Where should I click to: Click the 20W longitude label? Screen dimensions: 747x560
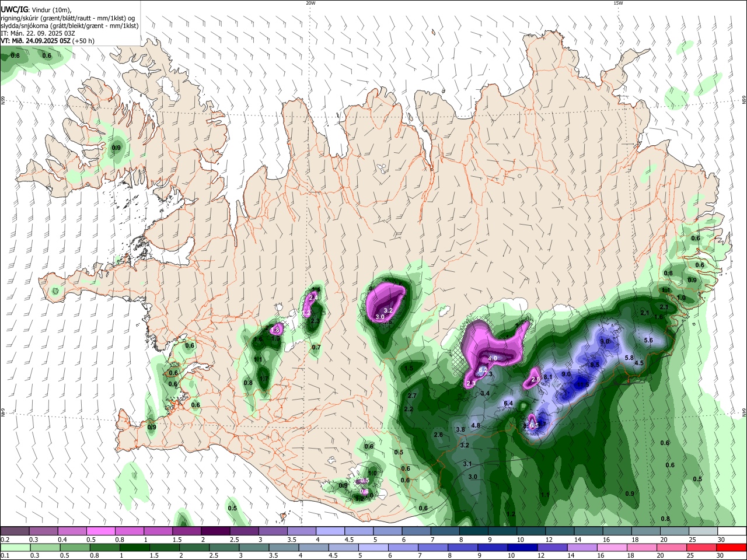[310, 3]
